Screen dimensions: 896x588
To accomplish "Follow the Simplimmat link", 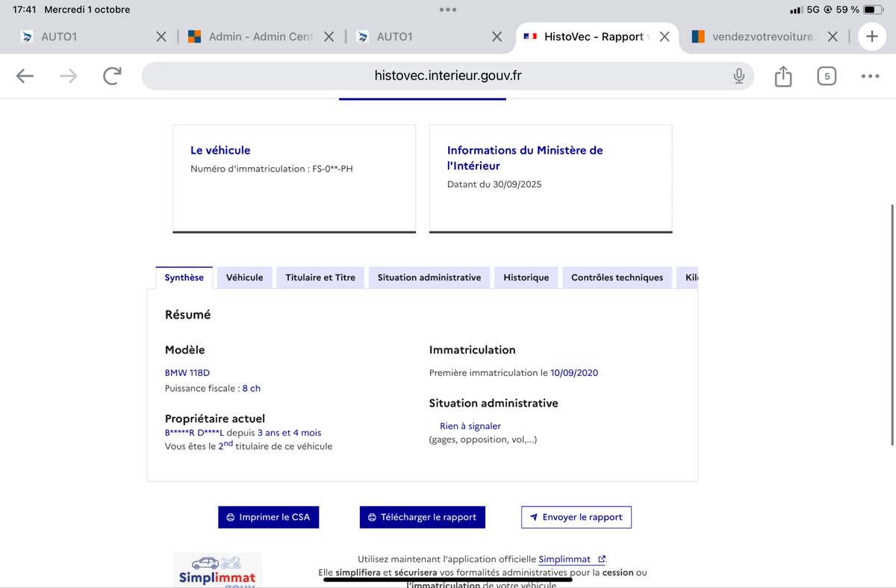I will coord(564,559).
